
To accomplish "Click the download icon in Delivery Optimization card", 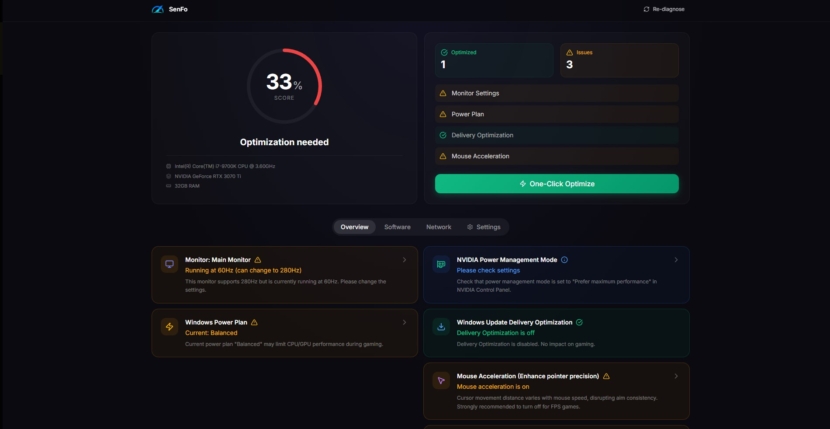I will point(441,326).
